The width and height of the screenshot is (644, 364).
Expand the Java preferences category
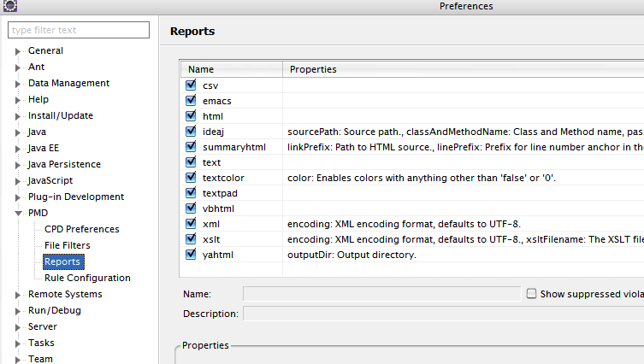coord(17,132)
